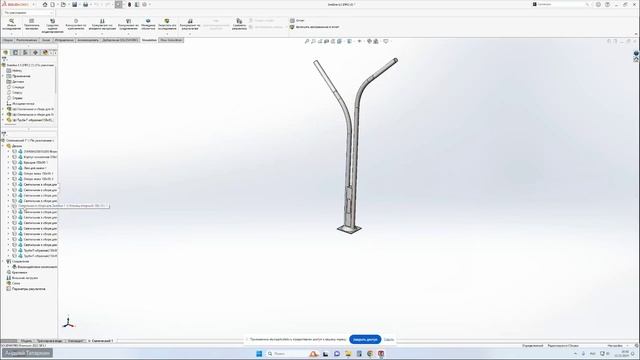Click the Save icon in top toolbar
The width and height of the screenshot is (640, 360).
[x=74, y=4]
